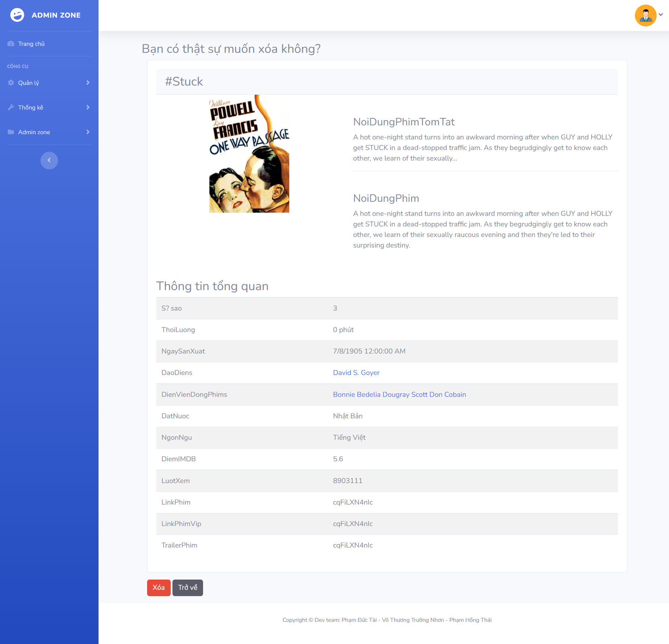Select the date 7/8/1905 12:00:00 AM
The image size is (669, 644).
[369, 351]
